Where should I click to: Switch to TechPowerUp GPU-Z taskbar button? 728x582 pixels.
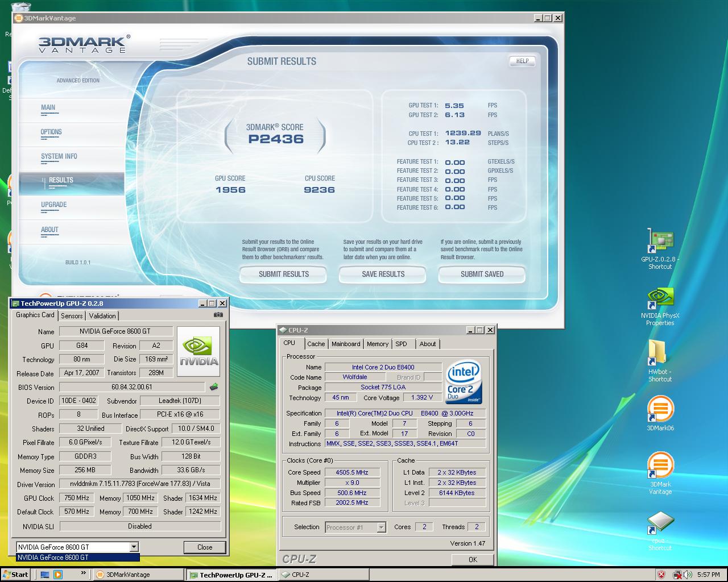(231, 575)
